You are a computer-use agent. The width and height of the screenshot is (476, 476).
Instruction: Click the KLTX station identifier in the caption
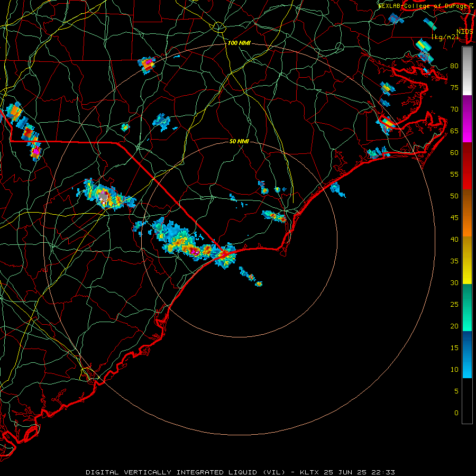pos(309,472)
